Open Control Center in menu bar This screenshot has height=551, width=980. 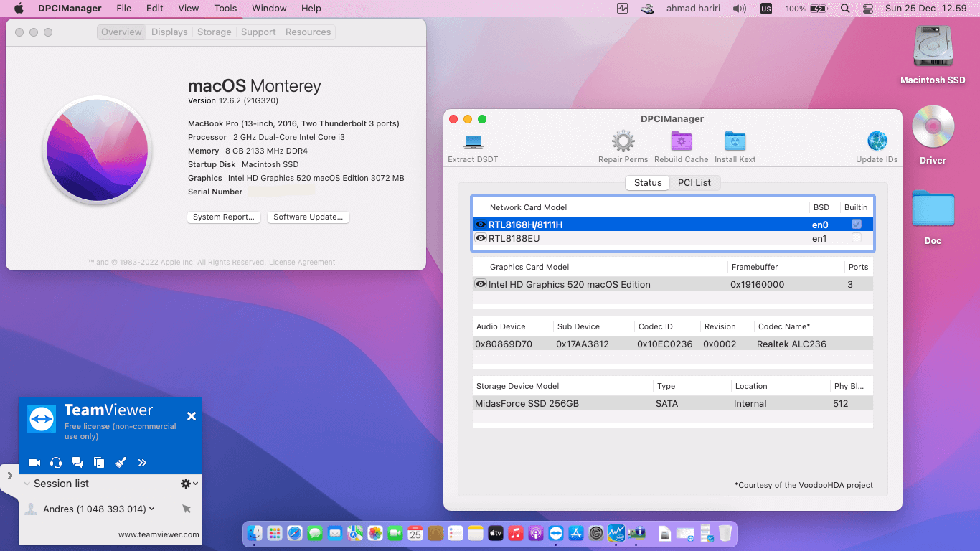click(868, 9)
